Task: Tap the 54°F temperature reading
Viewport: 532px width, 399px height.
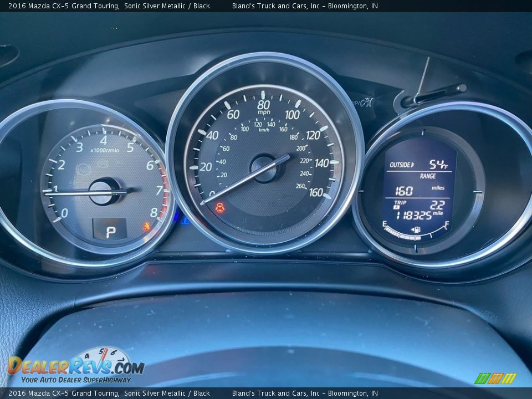Action: (438, 165)
